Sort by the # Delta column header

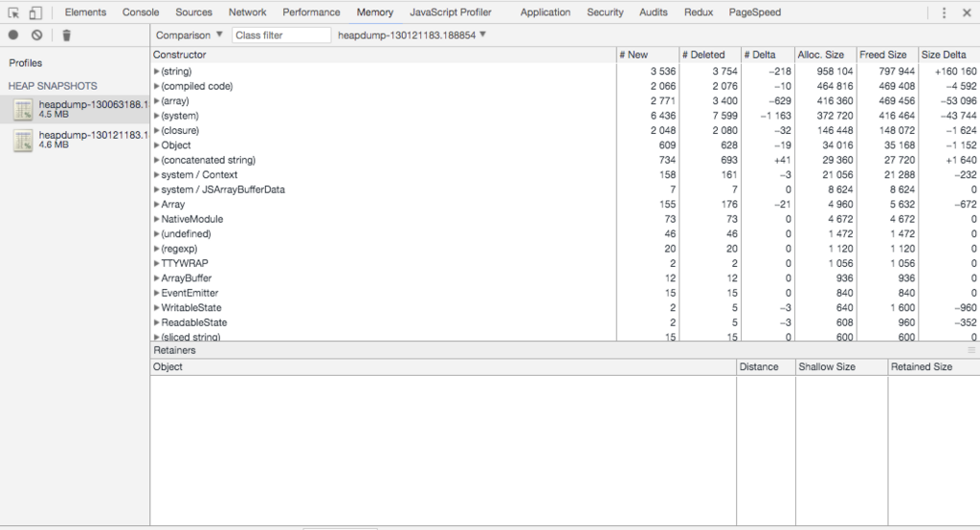(768, 55)
